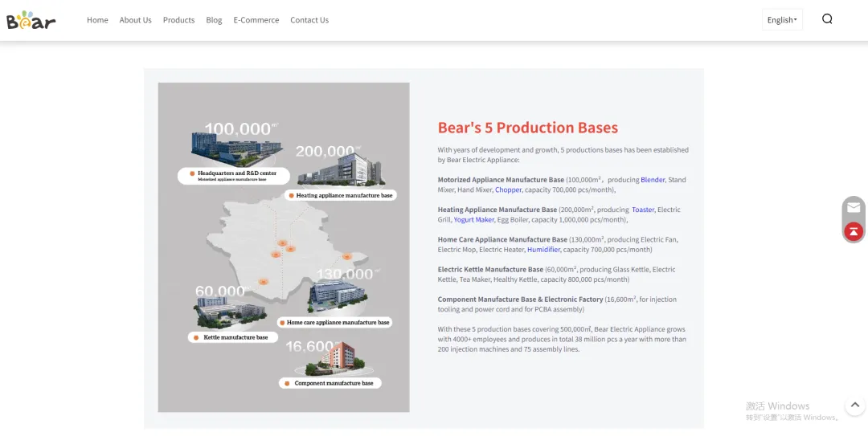The image size is (868, 436).
Task: Click the Kettle manufacture base label
Action: (234, 337)
